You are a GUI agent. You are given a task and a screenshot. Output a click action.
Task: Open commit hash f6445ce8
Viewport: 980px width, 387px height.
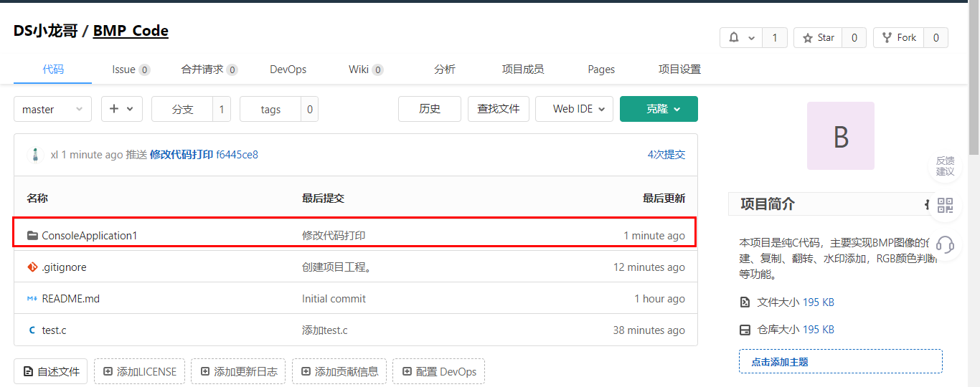[x=237, y=155]
